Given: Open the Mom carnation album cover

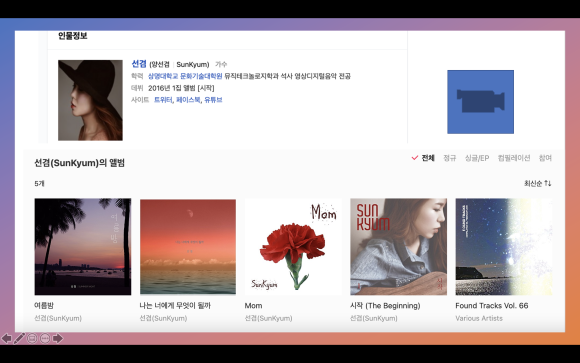Looking at the screenshot, I should pyautogui.click(x=293, y=246).
